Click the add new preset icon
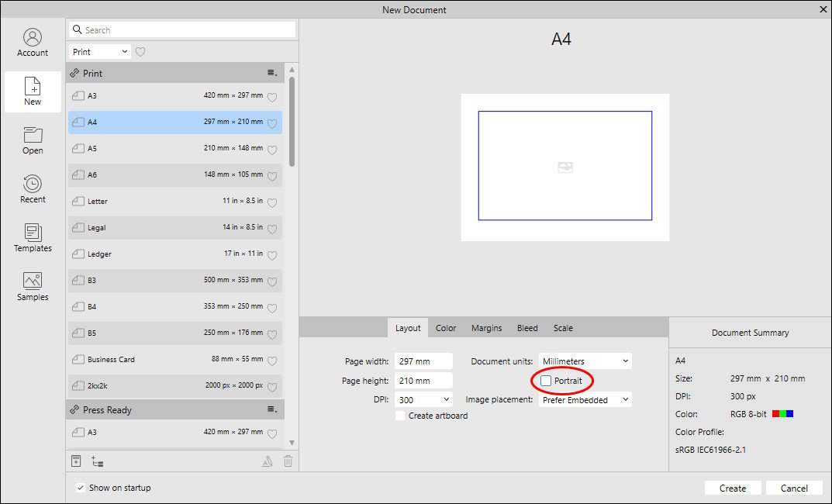This screenshot has width=832, height=504. 76,461
